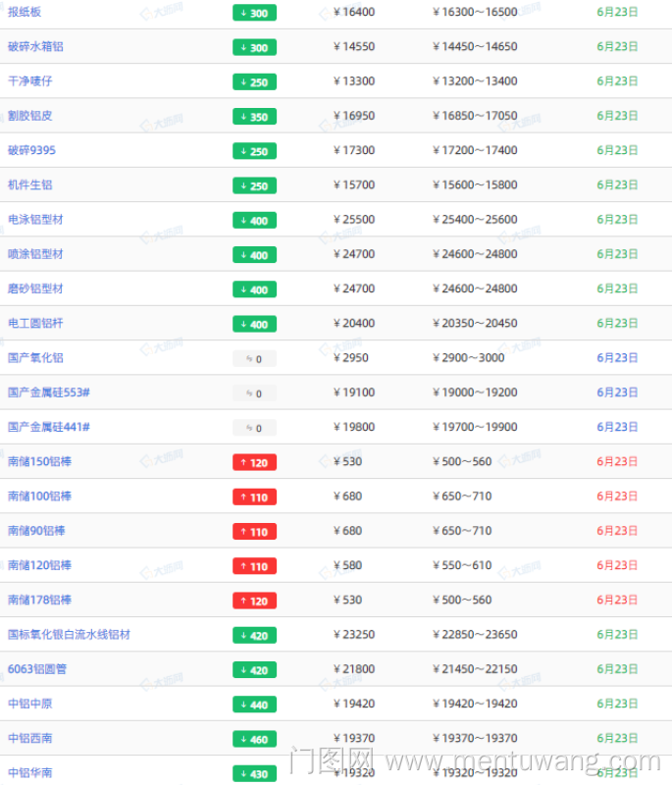672x785 pixels.
Task: Select the 电泳铝型材 link
Action: [35, 220]
